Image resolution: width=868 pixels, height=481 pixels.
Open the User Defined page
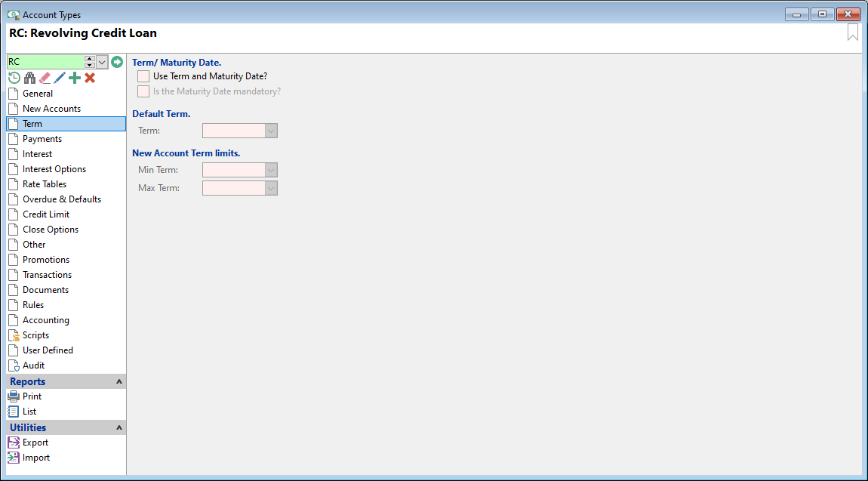click(x=66, y=350)
